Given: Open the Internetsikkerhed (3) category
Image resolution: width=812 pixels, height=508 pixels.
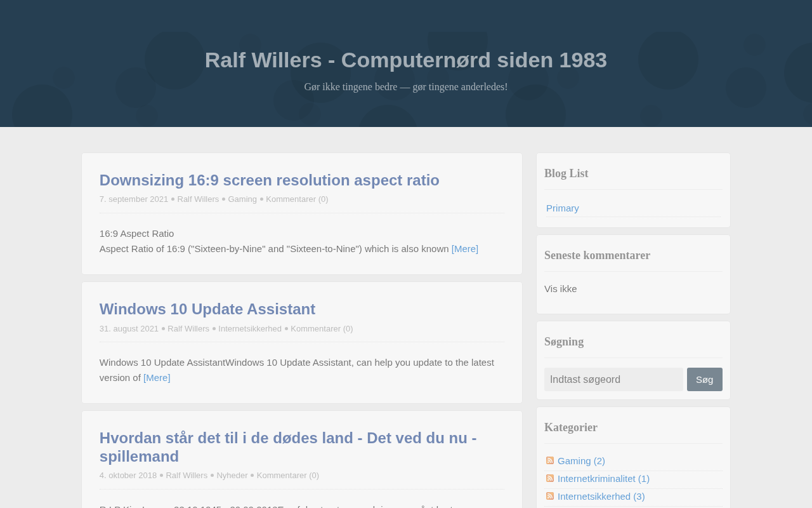Looking at the screenshot, I should point(601,496).
